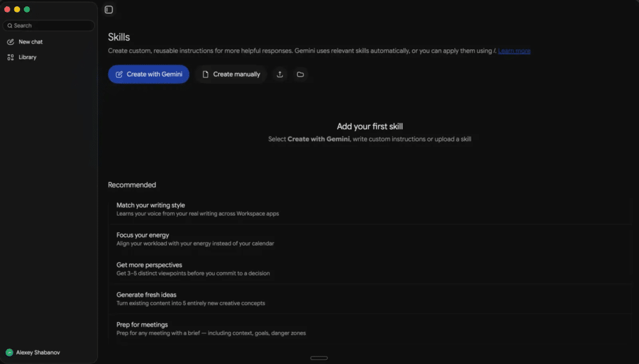Open the Alexey Shabanov account menu

[33, 353]
